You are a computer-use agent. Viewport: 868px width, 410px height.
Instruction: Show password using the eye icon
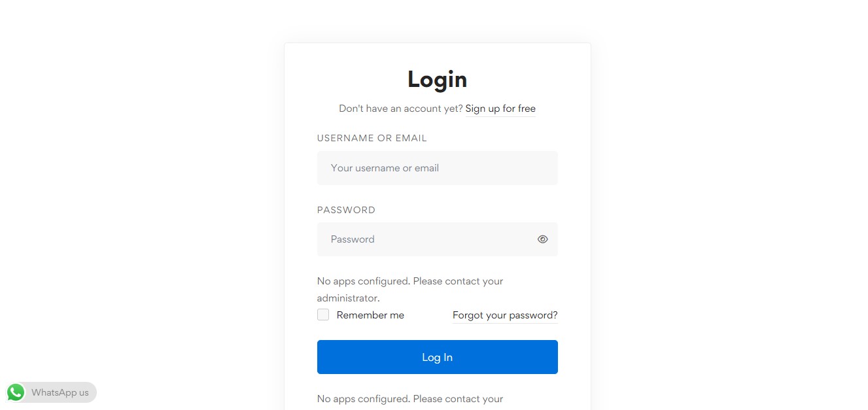click(x=542, y=239)
